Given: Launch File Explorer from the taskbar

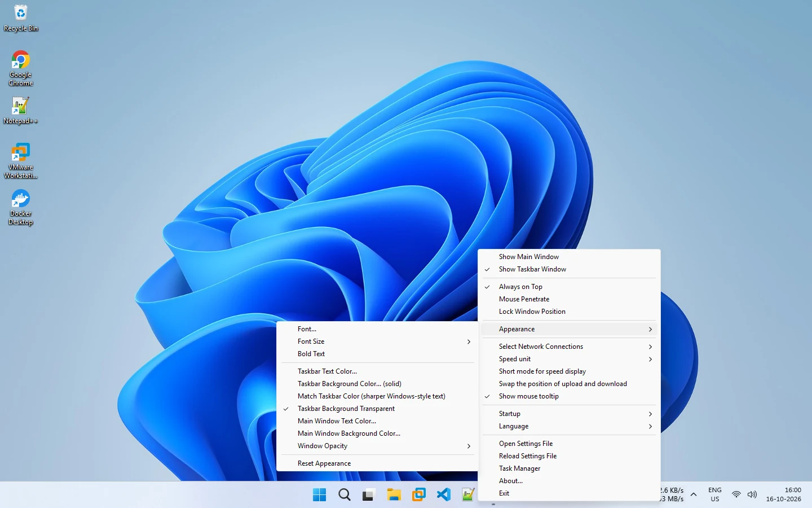Looking at the screenshot, I should pyautogui.click(x=394, y=495).
